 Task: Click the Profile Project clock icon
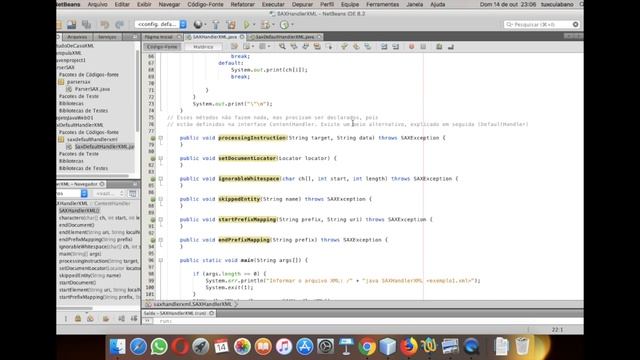[x=284, y=24]
